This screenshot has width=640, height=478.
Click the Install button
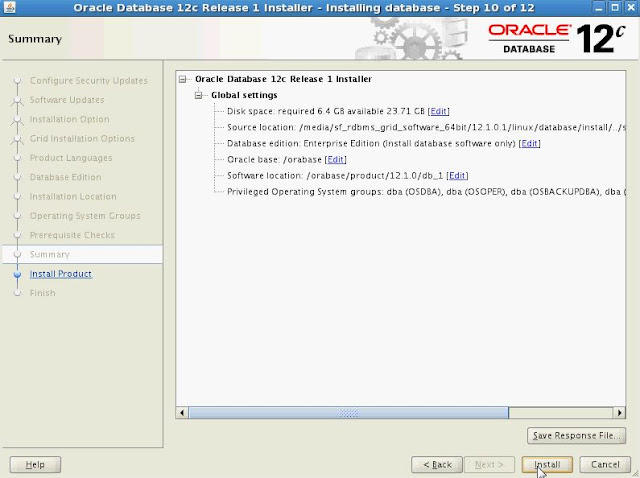click(547, 465)
